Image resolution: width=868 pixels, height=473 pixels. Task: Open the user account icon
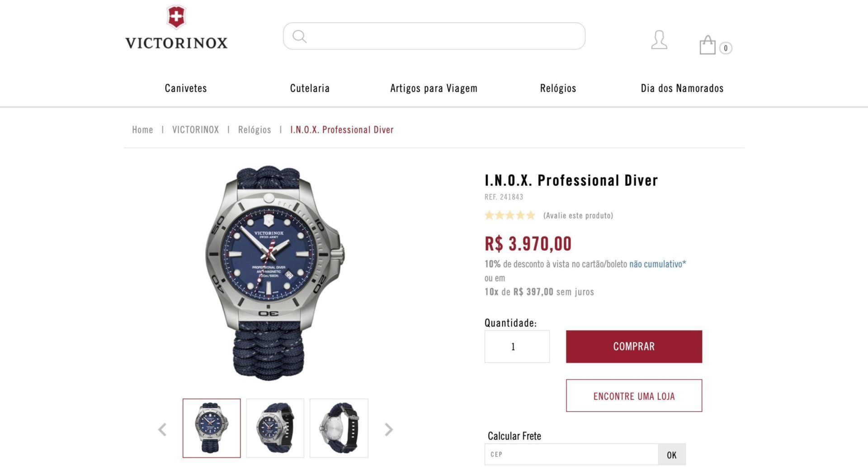point(659,40)
